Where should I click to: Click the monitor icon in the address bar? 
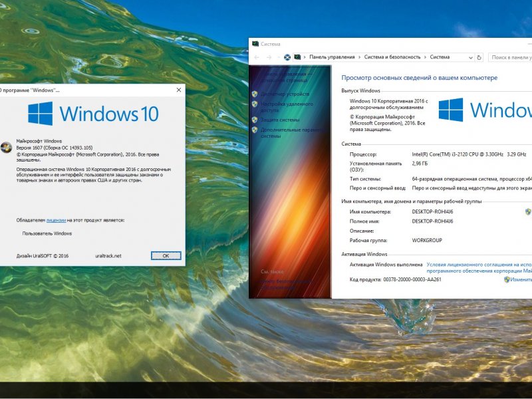(297, 57)
